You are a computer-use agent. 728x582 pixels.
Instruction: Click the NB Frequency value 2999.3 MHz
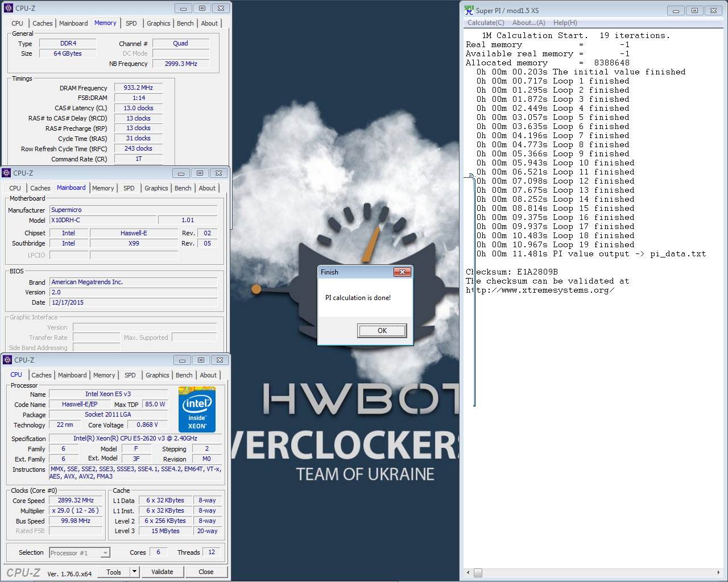[181, 64]
